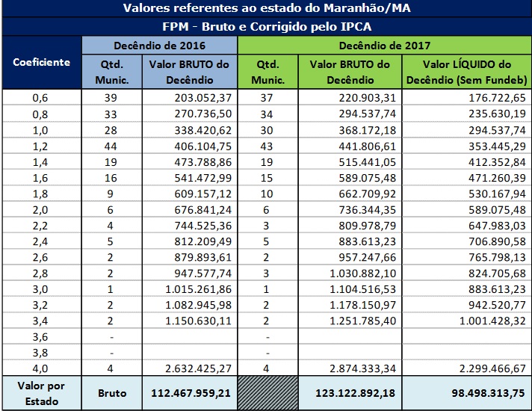Click the Decêndio de 2016 header
Screen dimensions: 532x411
click(x=159, y=45)
